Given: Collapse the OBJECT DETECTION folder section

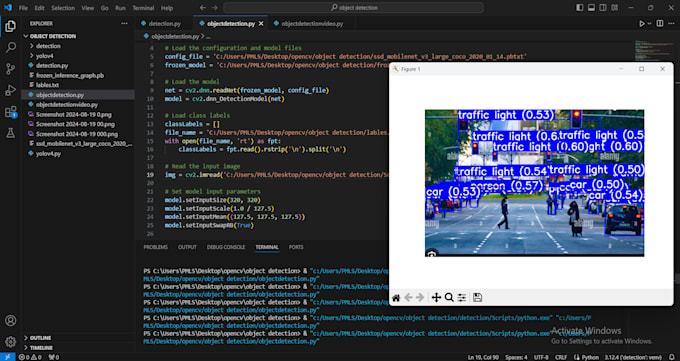Looking at the screenshot, I should point(78,36).
